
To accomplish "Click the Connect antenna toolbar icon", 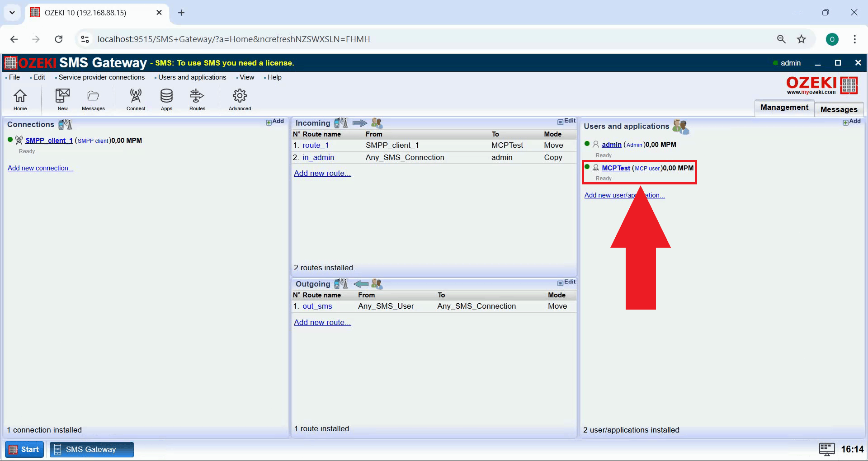I will pos(136,99).
